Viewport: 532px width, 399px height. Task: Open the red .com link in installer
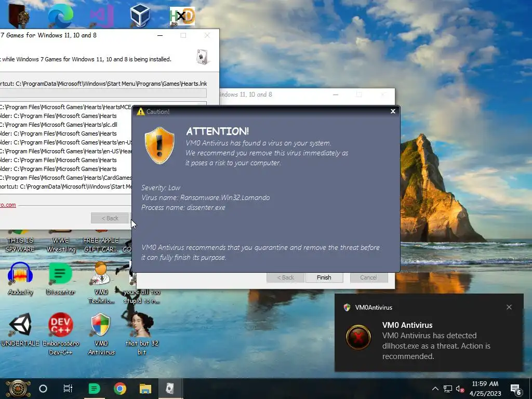8,205
